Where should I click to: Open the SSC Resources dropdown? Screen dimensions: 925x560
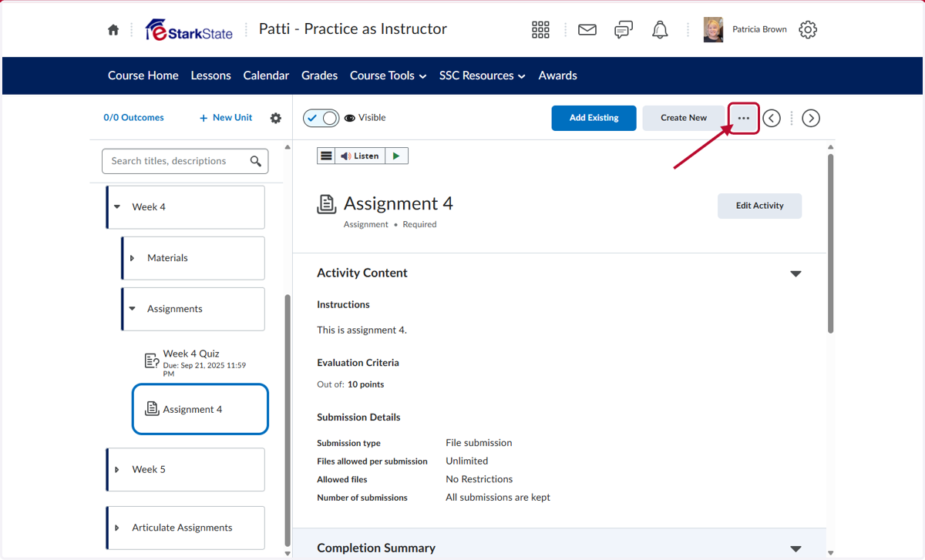click(483, 75)
